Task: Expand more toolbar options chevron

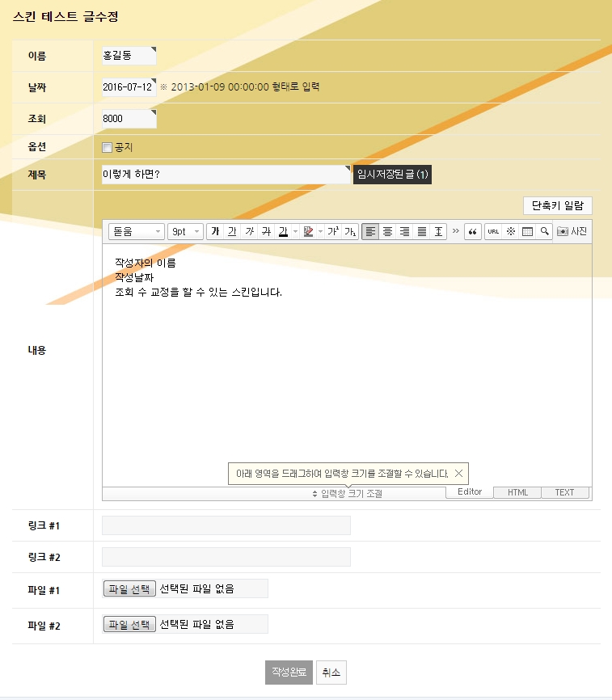Action: point(455,231)
